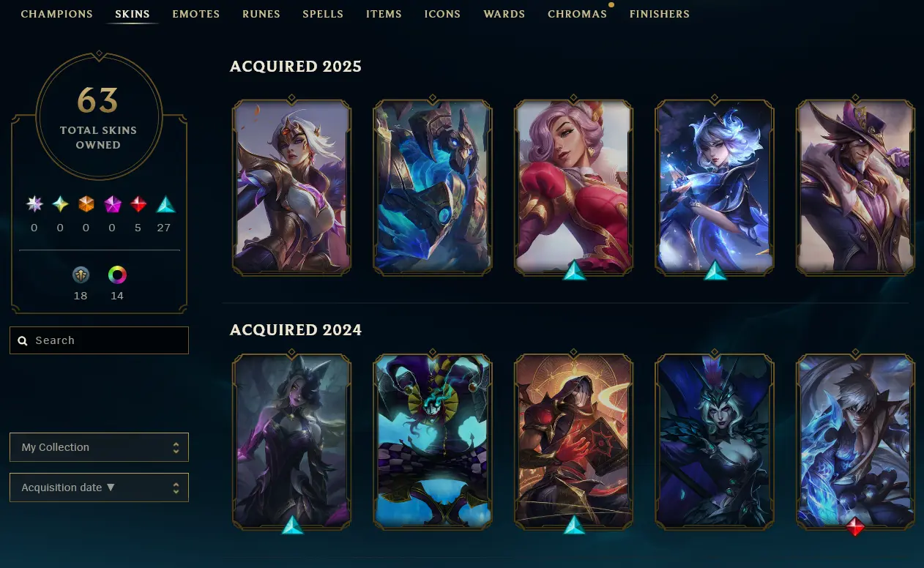Click the white Transcendent rarity gem icon

(x=34, y=204)
